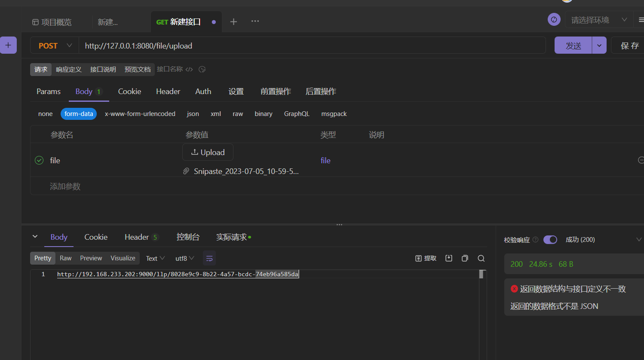Open the 控制台 tab
Image resolution: width=644 pixels, height=360 pixels.
pos(188,237)
